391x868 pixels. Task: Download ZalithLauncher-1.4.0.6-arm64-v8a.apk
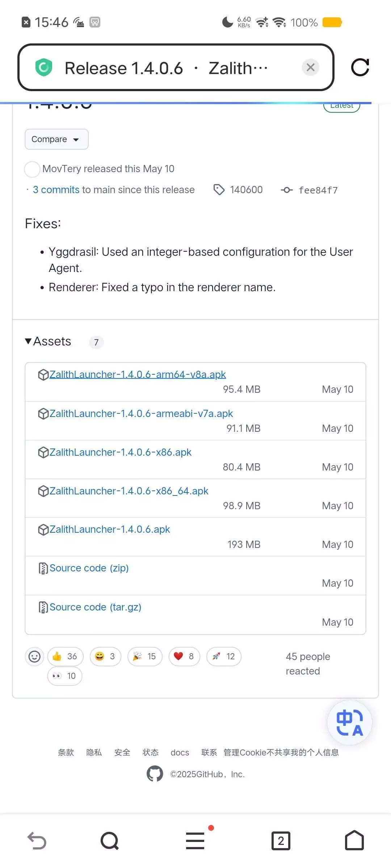(x=138, y=374)
